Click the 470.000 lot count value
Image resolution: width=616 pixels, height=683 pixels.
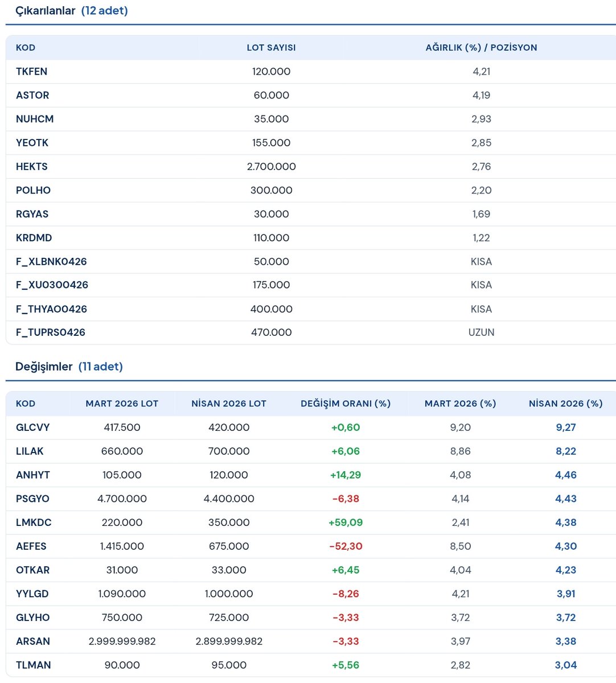[272, 332]
